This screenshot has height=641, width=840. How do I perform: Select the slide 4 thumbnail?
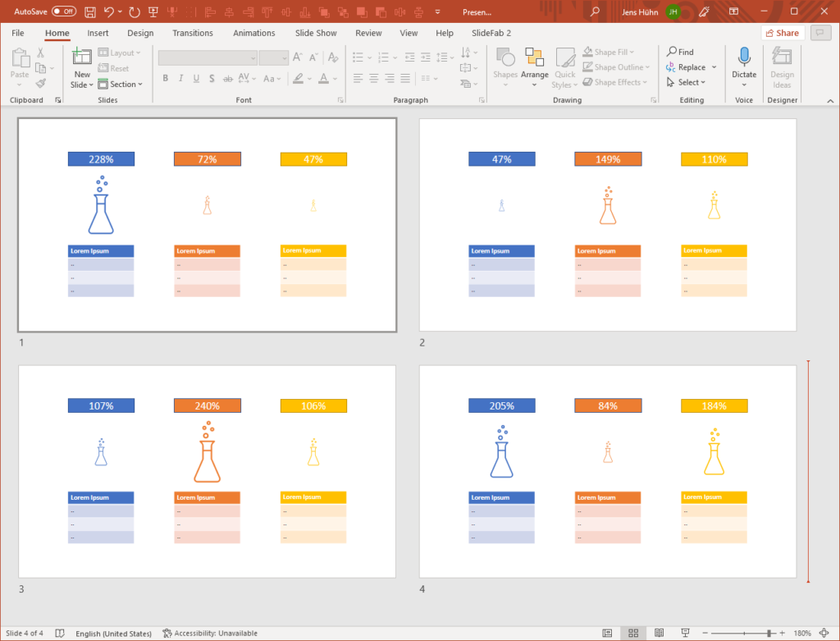[x=608, y=472]
